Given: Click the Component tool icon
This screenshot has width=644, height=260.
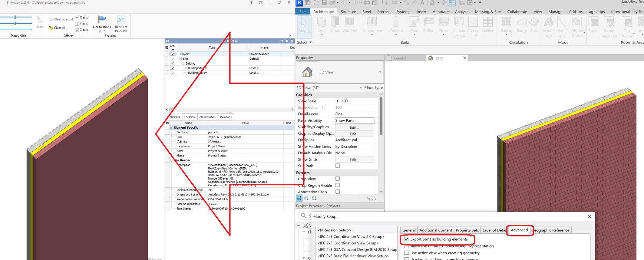Looking at the screenshot, I should [372, 22].
